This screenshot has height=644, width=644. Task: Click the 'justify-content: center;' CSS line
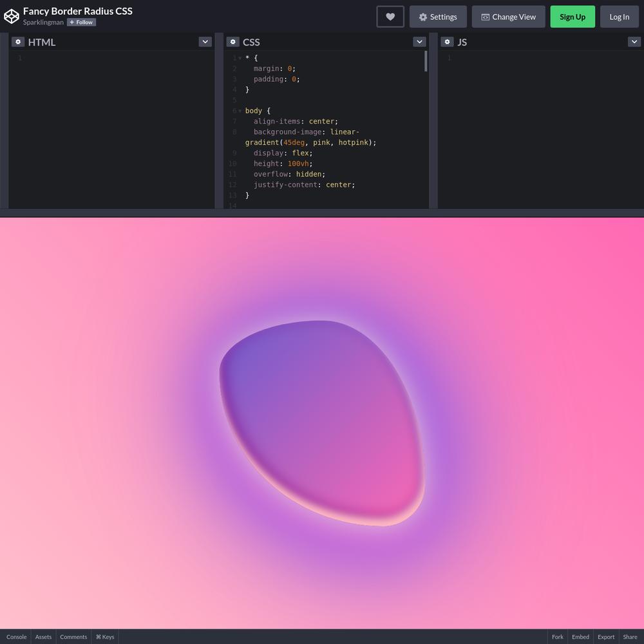tap(304, 185)
